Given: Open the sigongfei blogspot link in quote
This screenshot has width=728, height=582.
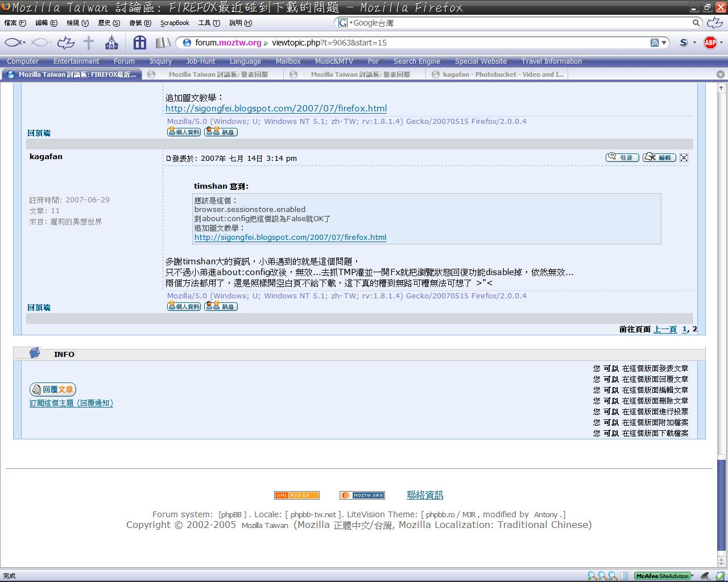Looking at the screenshot, I should click(290, 238).
